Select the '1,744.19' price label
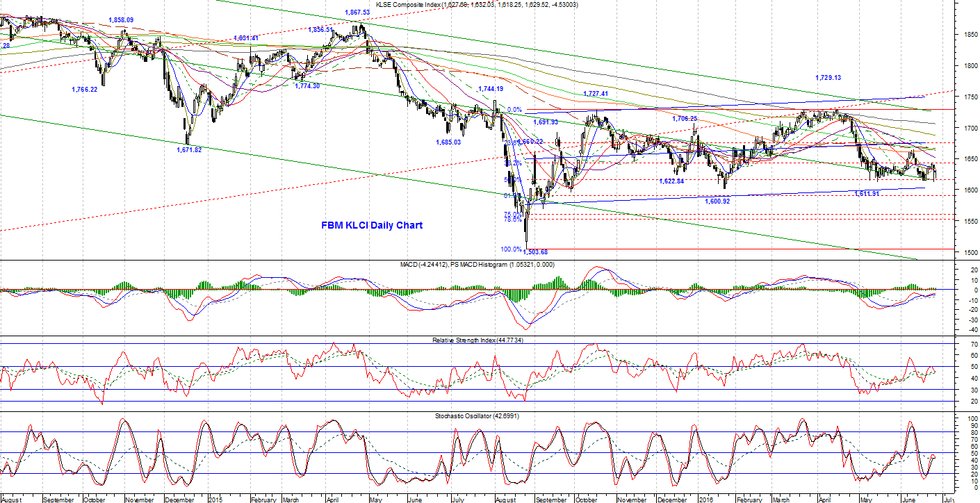The image size is (980, 503). point(490,89)
